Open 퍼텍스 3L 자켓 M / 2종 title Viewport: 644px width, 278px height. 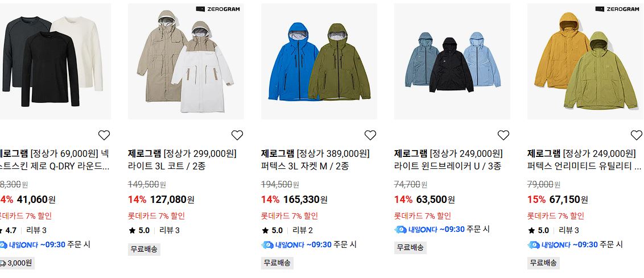pyautogui.click(x=305, y=167)
